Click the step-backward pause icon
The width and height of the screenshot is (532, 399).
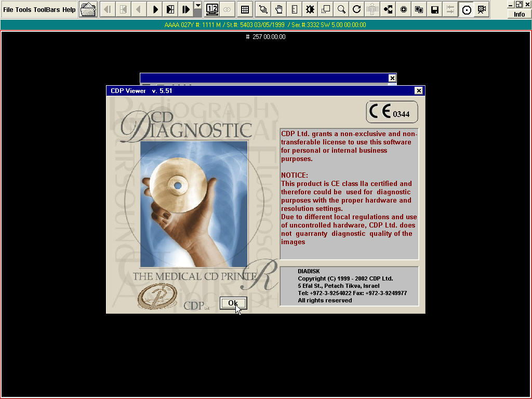108,9
